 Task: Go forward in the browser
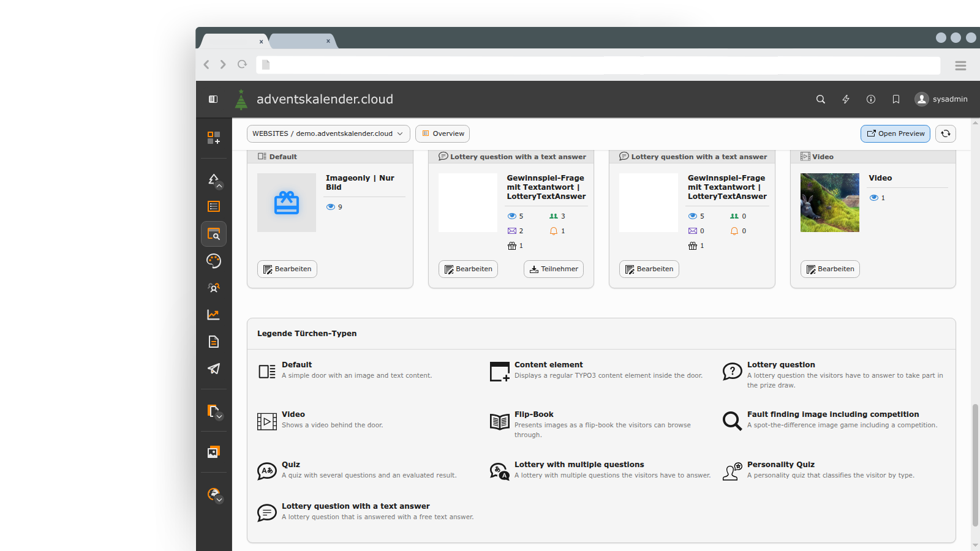(223, 64)
